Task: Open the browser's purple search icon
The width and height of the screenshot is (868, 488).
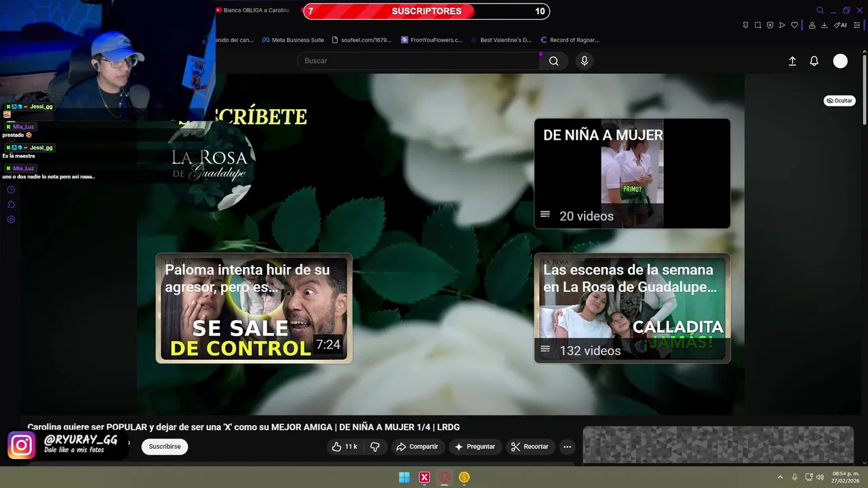Action: [x=820, y=10]
